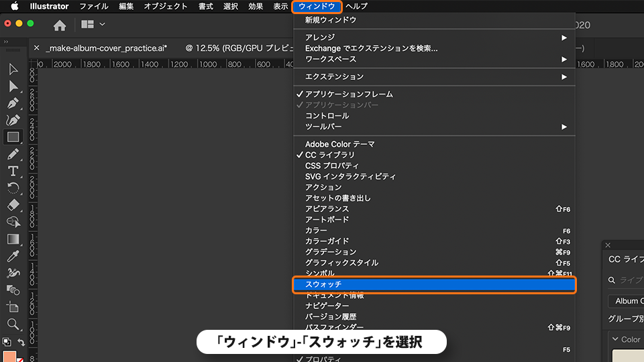Open アセットの書き出し panel
The width and height of the screenshot is (644, 362).
[x=434, y=198]
